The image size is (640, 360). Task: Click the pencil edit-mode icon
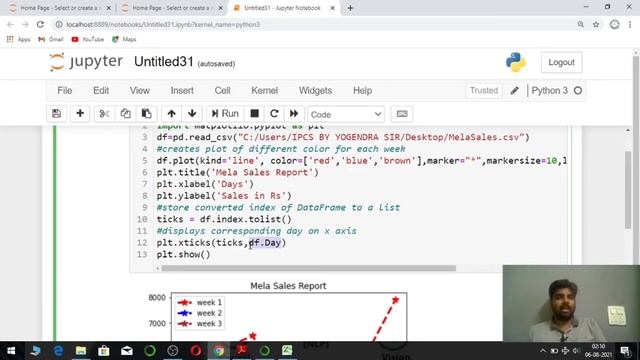pos(514,91)
